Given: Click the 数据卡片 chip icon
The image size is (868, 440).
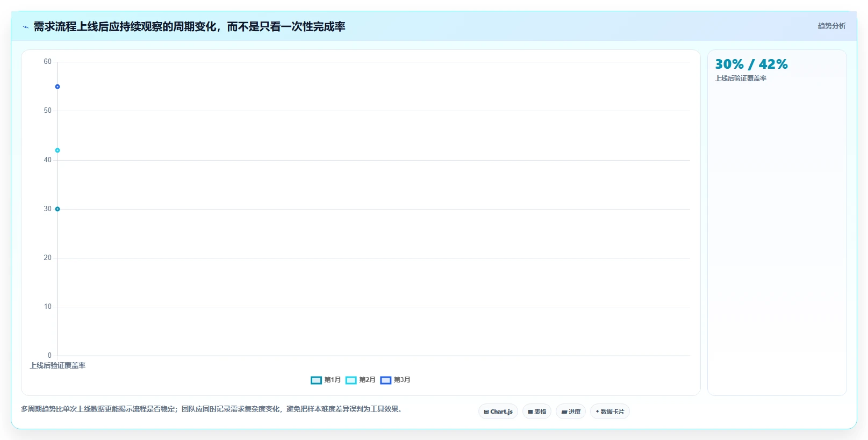Looking at the screenshot, I should coord(597,412).
